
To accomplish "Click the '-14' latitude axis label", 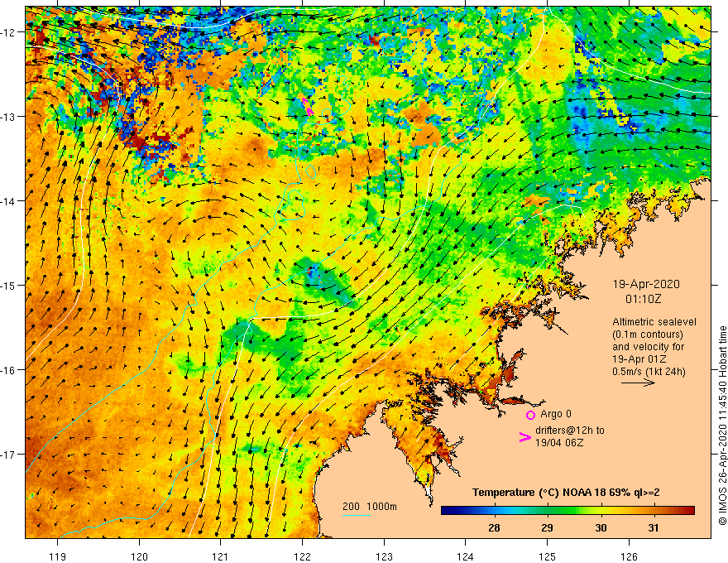I will tap(8, 200).
